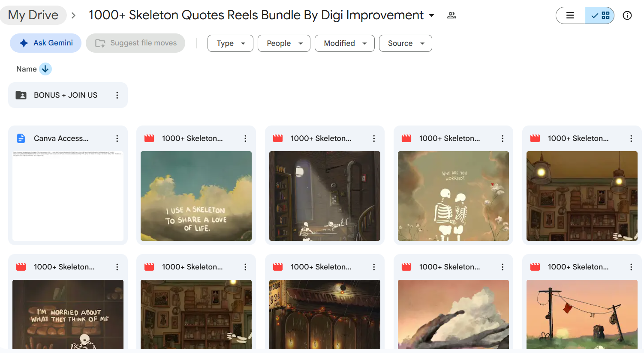Click the Google Docs icon on Canva Access
This screenshot has height=353, width=644.
(21, 138)
